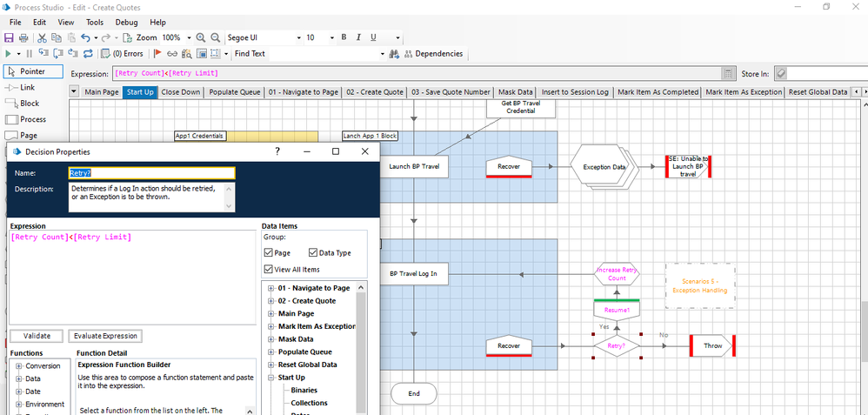
Task: Open the Segoe UI font dropdown
Action: point(261,38)
